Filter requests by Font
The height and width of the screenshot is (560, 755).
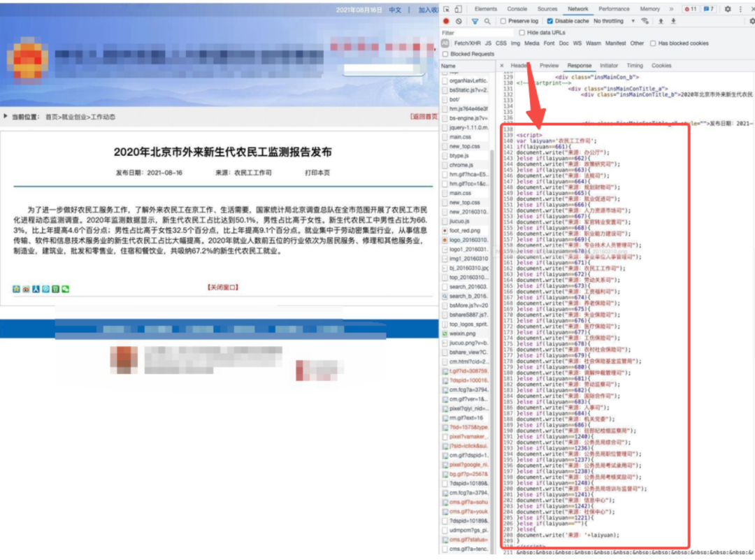pyautogui.click(x=549, y=43)
